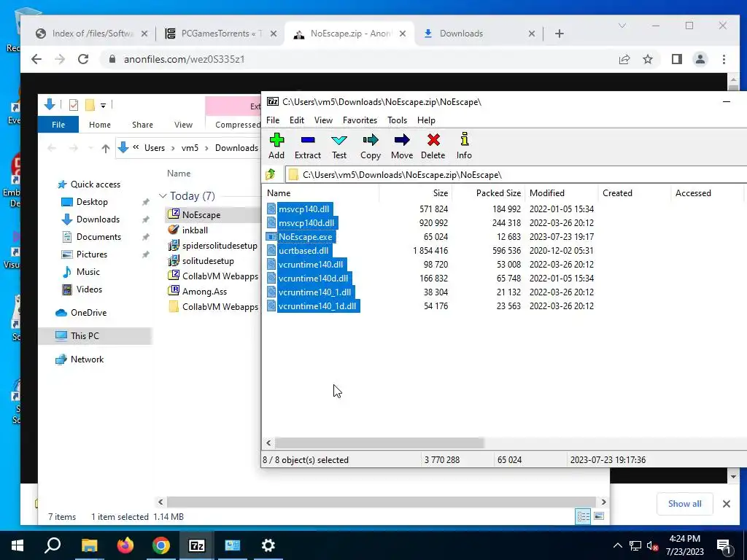Image resolution: width=747 pixels, height=560 pixels.
Task: Select Network in navigation pane
Action: click(x=87, y=359)
